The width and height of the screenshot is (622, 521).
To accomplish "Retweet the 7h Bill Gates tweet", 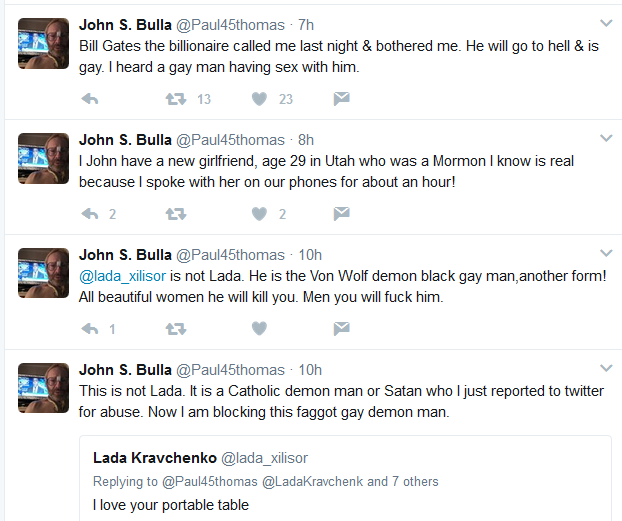I will [176, 99].
